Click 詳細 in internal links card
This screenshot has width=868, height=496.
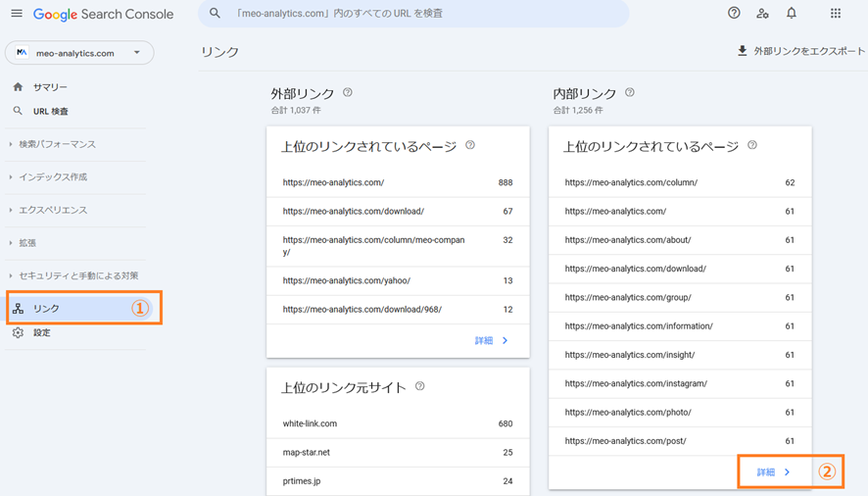[774, 472]
